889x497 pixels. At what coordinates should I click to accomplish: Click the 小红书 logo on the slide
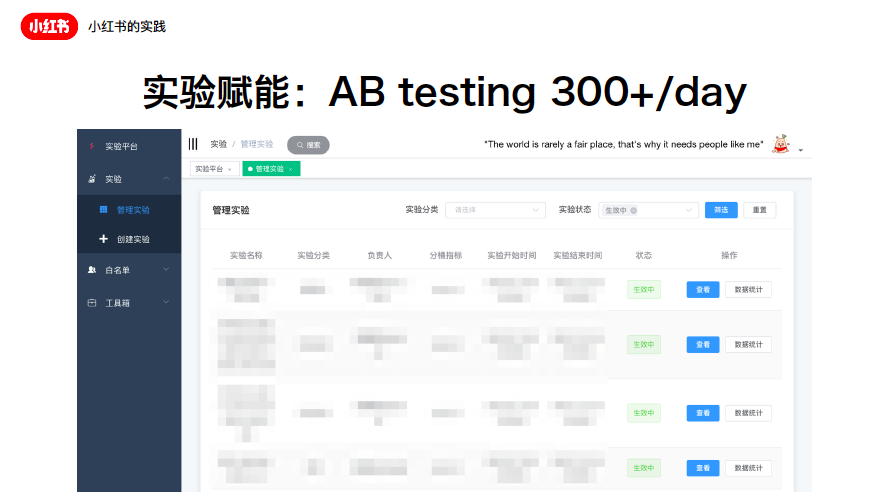click(x=49, y=26)
